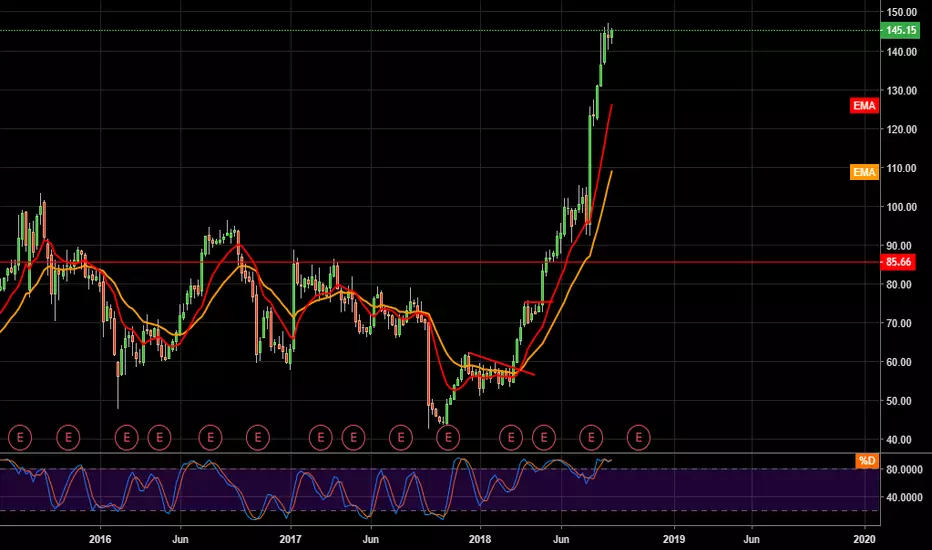The image size is (932, 550).
Task: Open the earnings E marker just left of the 2016 gridline
Action: click(x=68, y=438)
